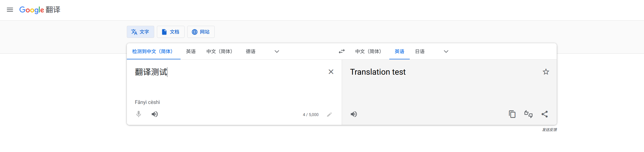Share the translation result
This screenshot has height=152, width=644.
tap(545, 114)
